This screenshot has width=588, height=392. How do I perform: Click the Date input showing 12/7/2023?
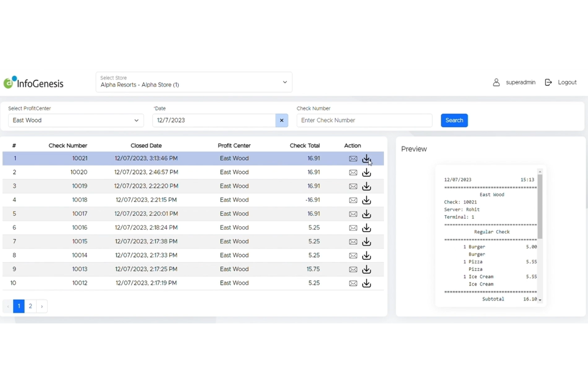pyautogui.click(x=214, y=120)
